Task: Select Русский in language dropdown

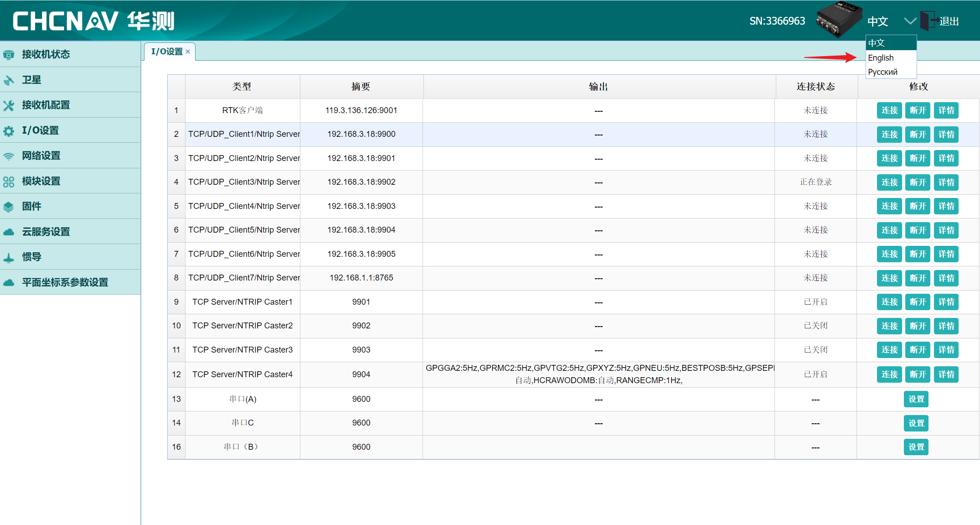Action: coord(891,72)
